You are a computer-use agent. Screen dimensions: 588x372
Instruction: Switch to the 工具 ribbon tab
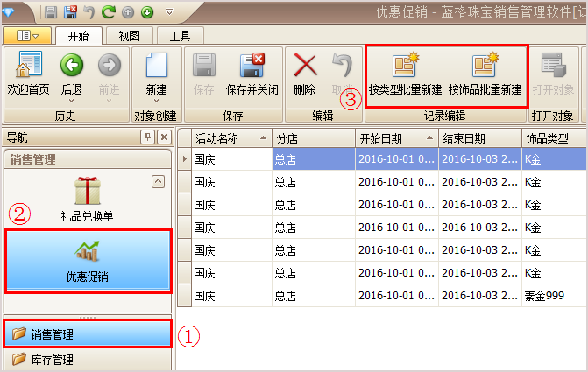pos(180,37)
